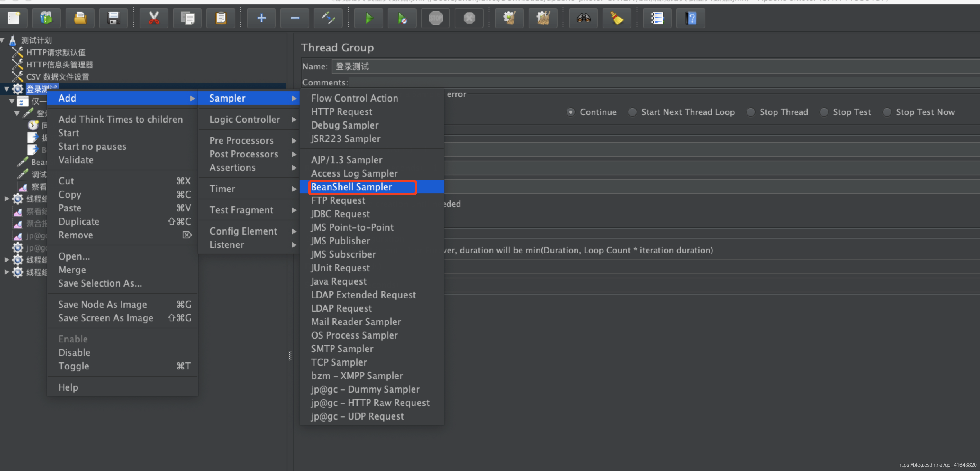Start the test with green play icon

pyautogui.click(x=369, y=18)
